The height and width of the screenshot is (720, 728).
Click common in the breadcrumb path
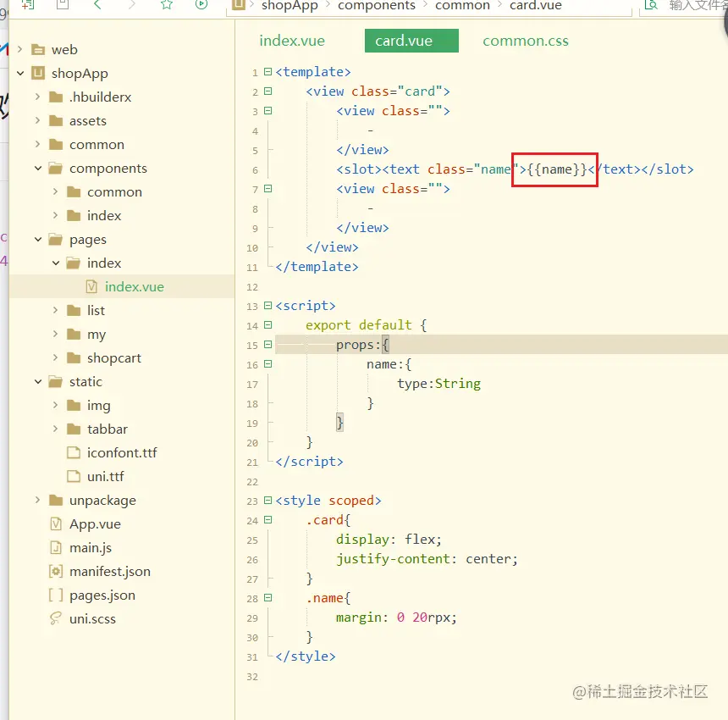coord(462,6)
